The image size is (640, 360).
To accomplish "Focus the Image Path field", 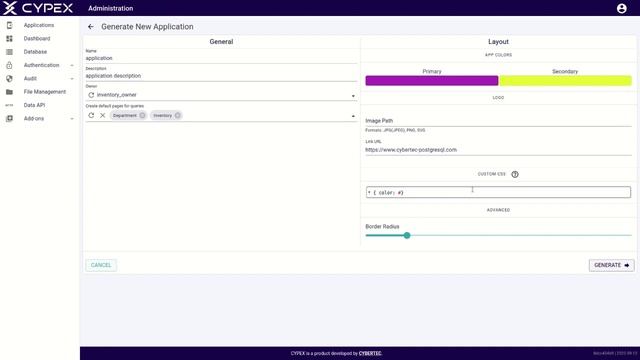I will tap(498, 121).
